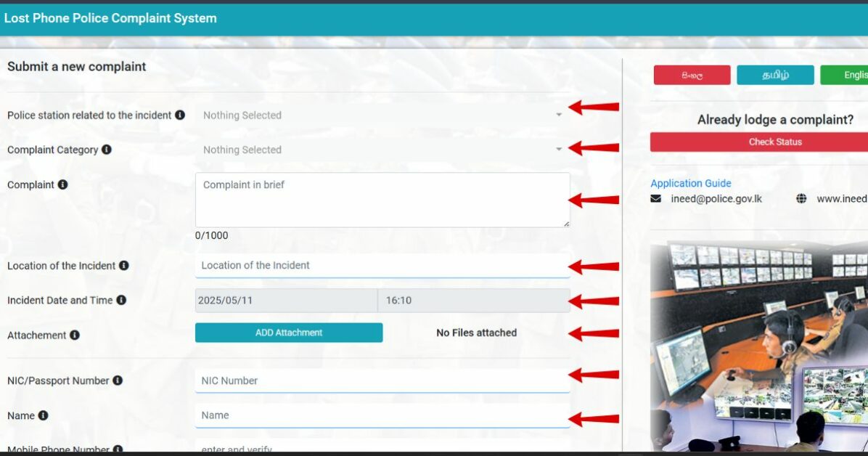Focus the Complaint in brief text area

point(382,200)
